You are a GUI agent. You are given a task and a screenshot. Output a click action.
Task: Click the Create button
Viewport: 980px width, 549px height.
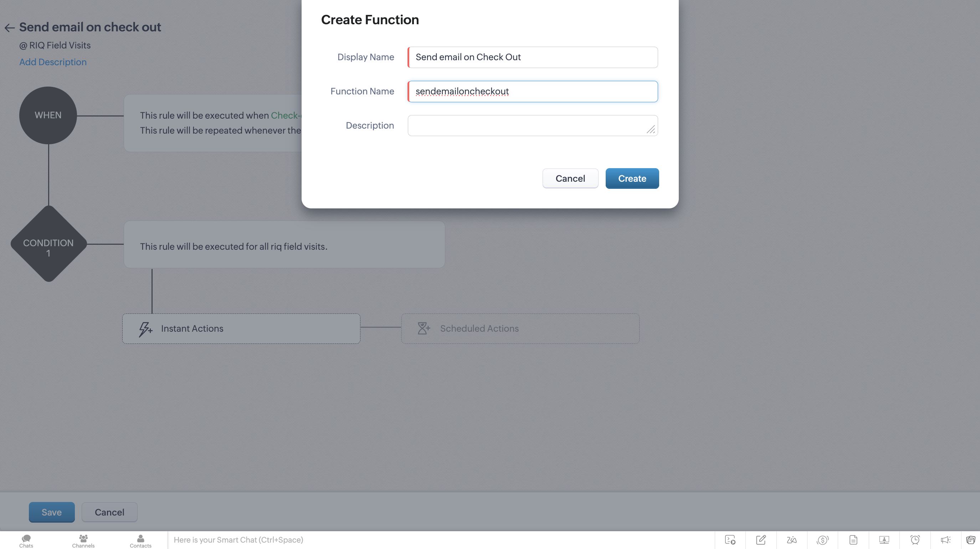632,178
